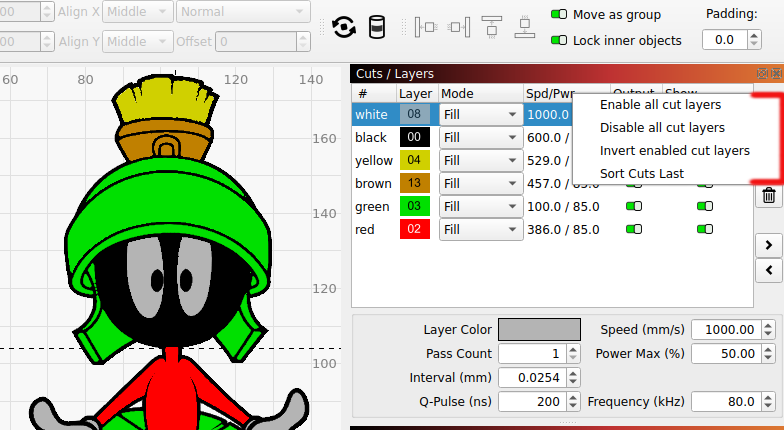Viewport: 784px width, 430px height.
Task: Hide the red layer with Show toggle
Action: 704,229
